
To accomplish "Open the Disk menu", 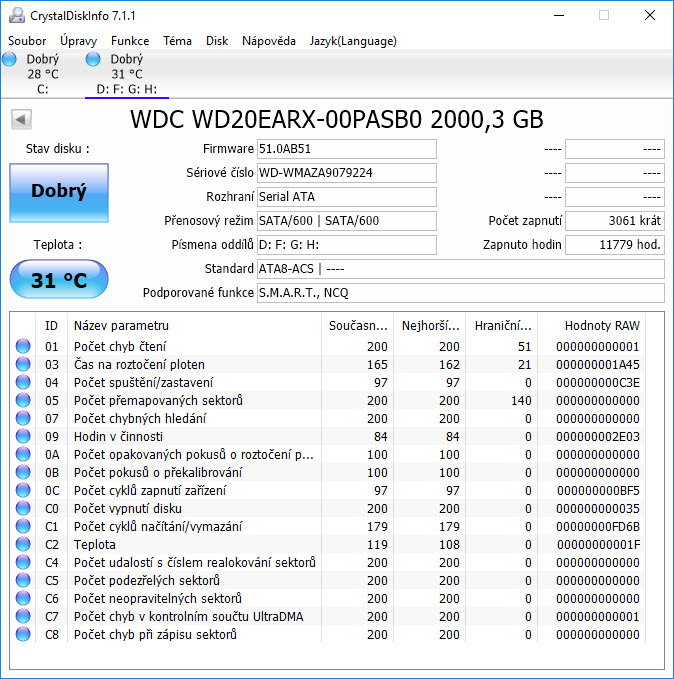I will point(217,41).
